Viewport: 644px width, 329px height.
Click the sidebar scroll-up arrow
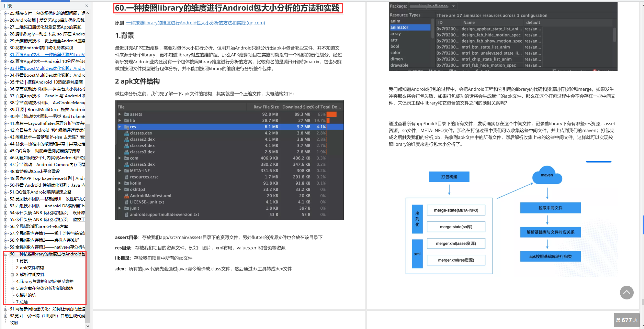click(x=88, y=13)
